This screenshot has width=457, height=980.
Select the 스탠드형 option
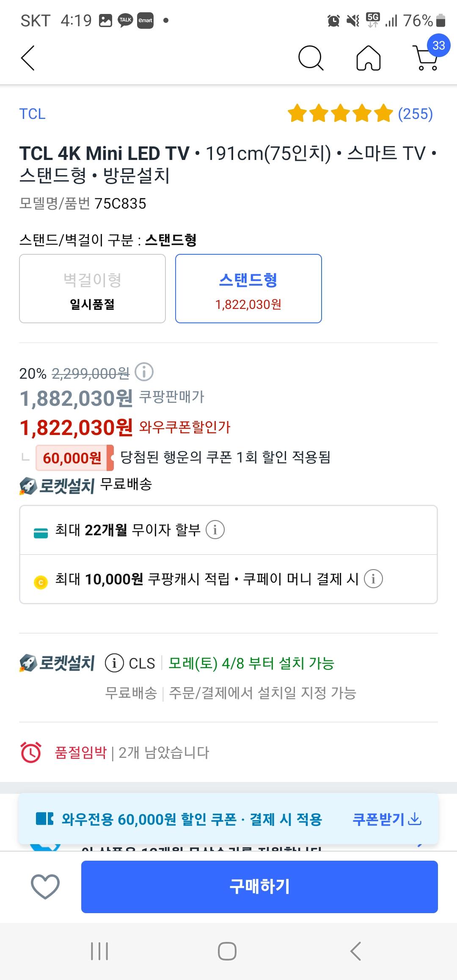click(248, 289)
